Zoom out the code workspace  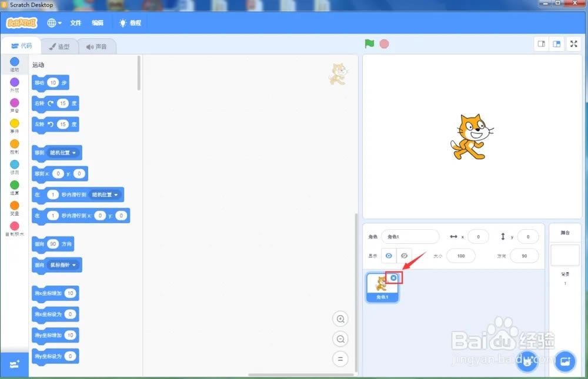click(340, 339)
